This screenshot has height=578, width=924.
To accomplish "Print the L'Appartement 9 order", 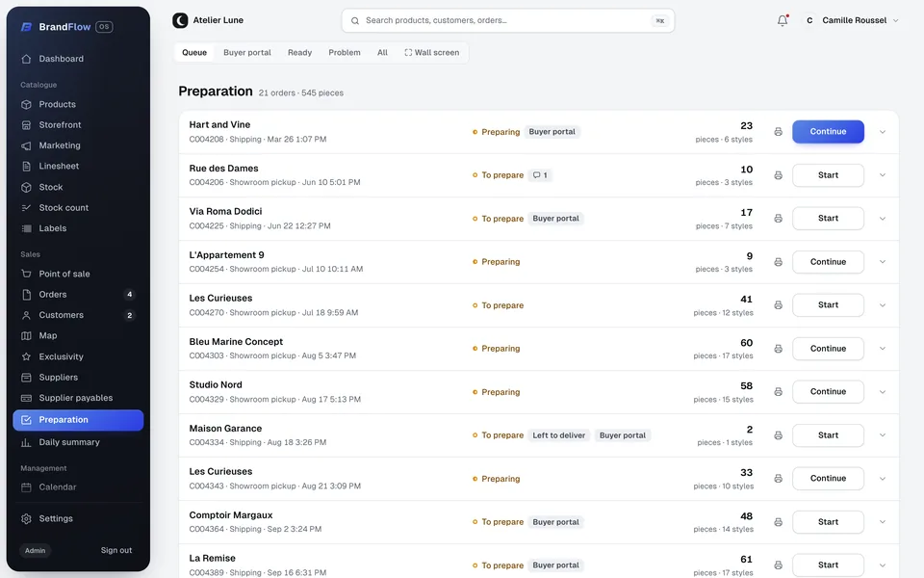I will tap(778, 262).
